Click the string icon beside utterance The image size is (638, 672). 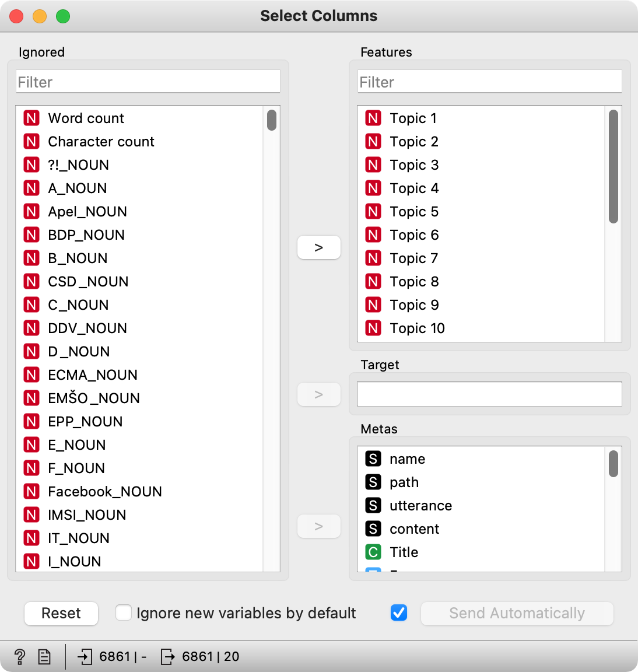click(373, 506)
